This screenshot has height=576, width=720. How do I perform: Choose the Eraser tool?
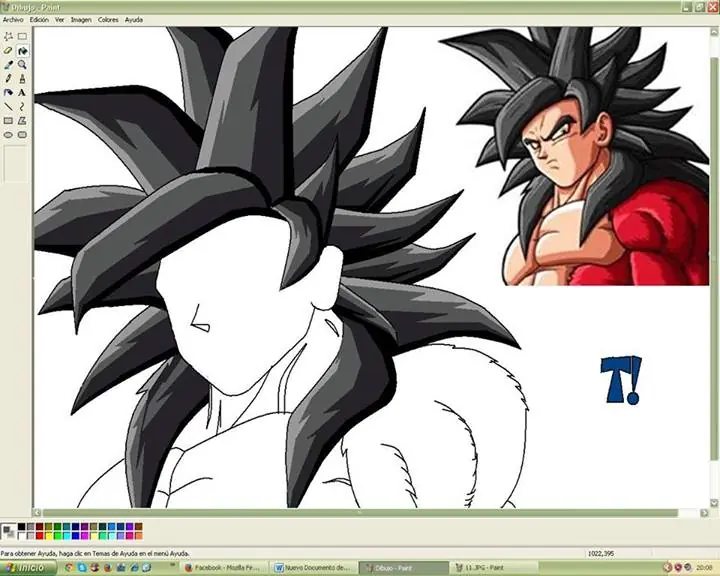click(x=8, y=51)
